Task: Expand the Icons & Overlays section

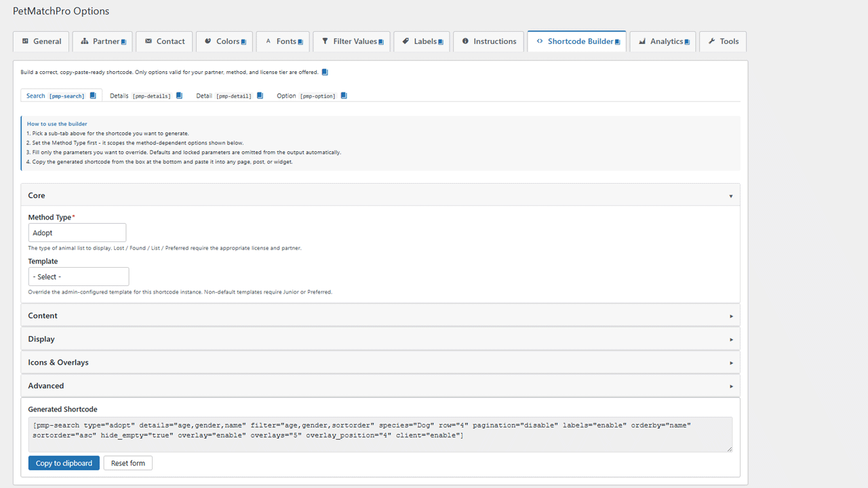Action: click(380, 363)
